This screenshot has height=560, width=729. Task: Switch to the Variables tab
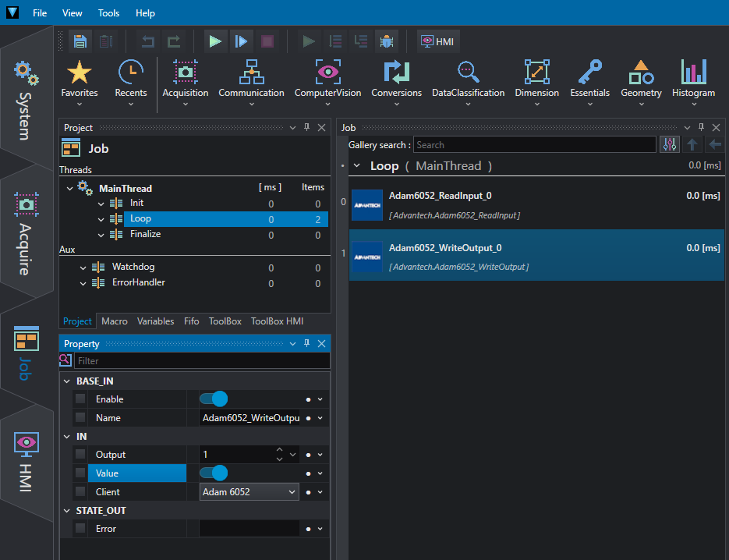coord(155,321)
